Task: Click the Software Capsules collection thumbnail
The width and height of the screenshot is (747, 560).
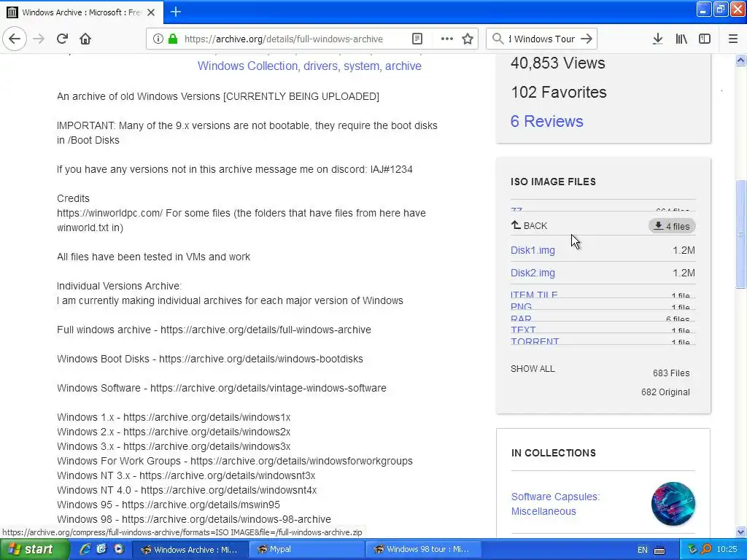Action: click(673, 504)
